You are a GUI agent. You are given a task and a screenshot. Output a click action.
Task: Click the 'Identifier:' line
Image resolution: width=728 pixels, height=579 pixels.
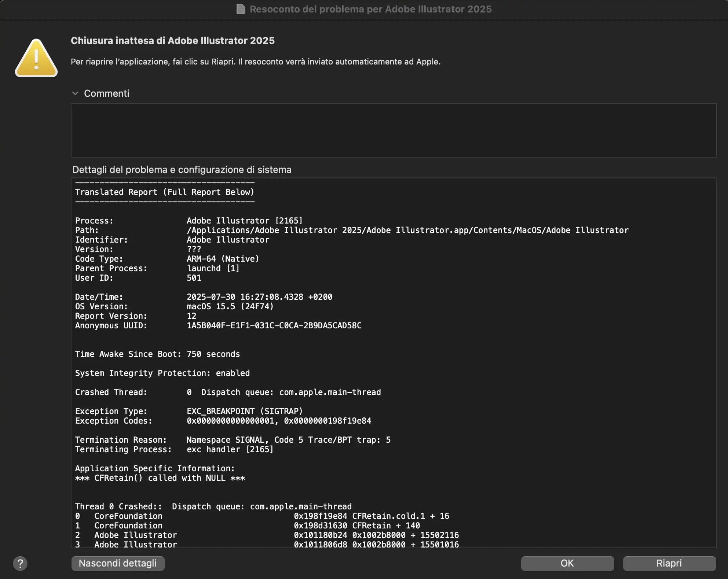point(172,240)
